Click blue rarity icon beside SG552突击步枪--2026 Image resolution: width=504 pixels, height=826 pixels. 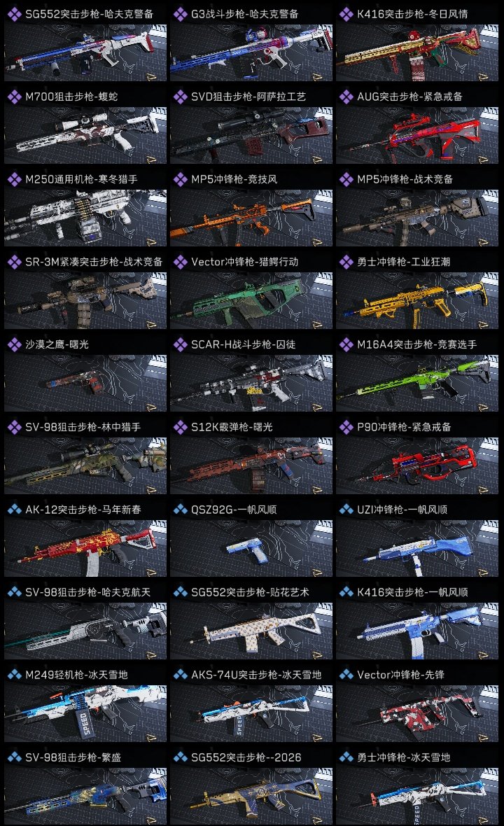click(180, 757)
